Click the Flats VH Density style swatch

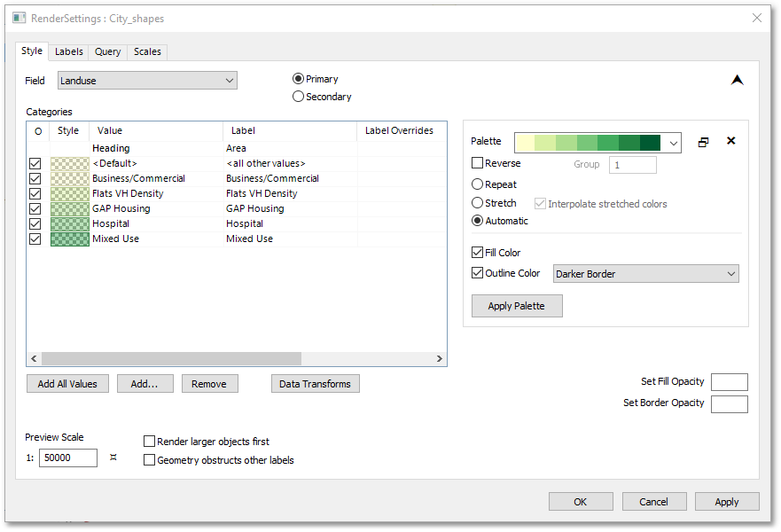(70, 193)
